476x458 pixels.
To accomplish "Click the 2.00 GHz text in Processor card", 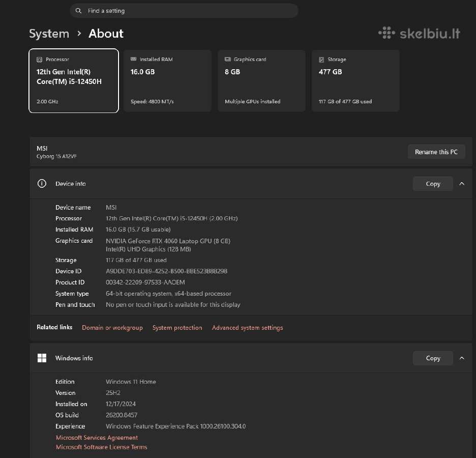I will click(x=47, y=101).
